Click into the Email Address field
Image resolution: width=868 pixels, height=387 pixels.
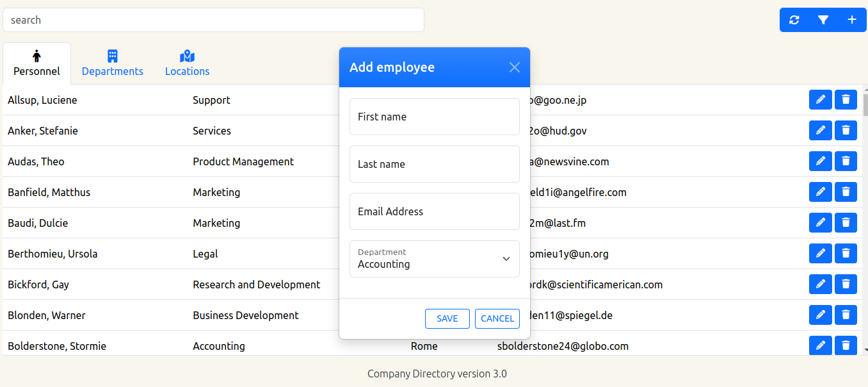point(434,211)
